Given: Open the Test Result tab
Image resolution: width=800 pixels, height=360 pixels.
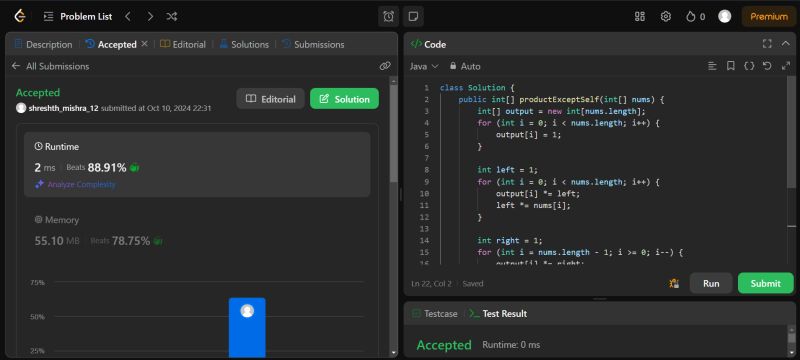Looking at the screenshot, I should (498, 314).
